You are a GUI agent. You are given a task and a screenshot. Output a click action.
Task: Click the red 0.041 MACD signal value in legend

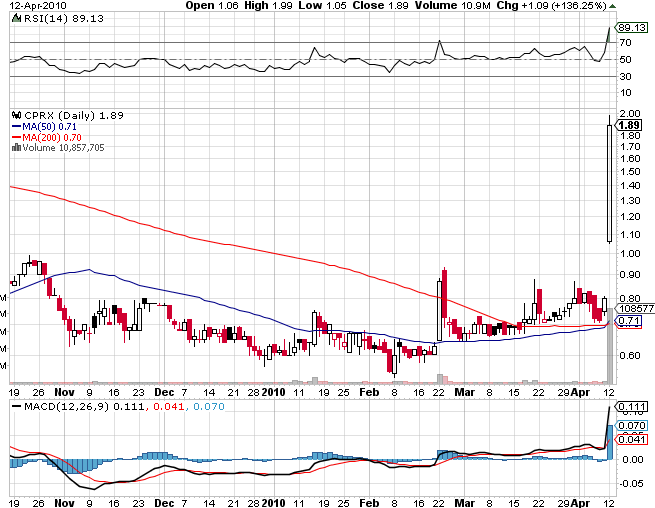click(169, 406)
